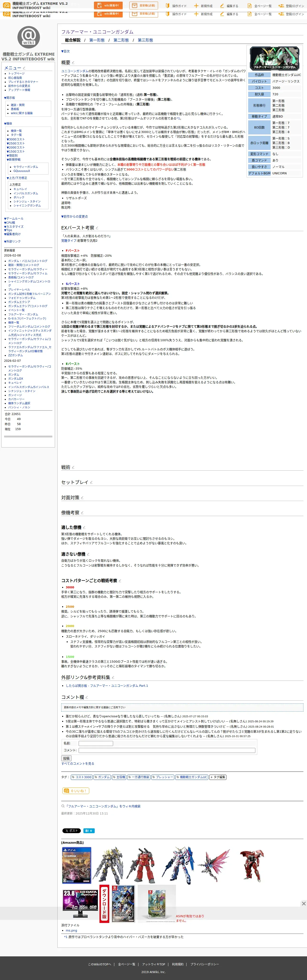This screenshot has width=307, height=980.
Task: Click the プレッシャー tag
Action: point(163,777)
